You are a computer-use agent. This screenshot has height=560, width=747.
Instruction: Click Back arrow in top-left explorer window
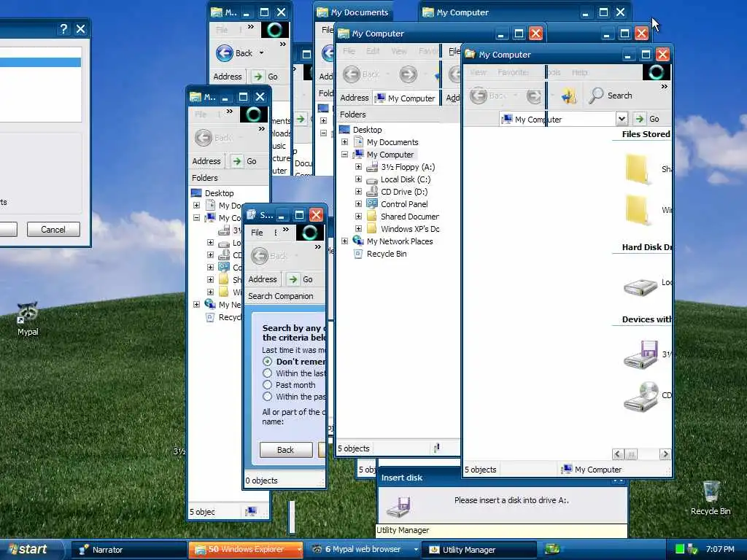(225, 52)
